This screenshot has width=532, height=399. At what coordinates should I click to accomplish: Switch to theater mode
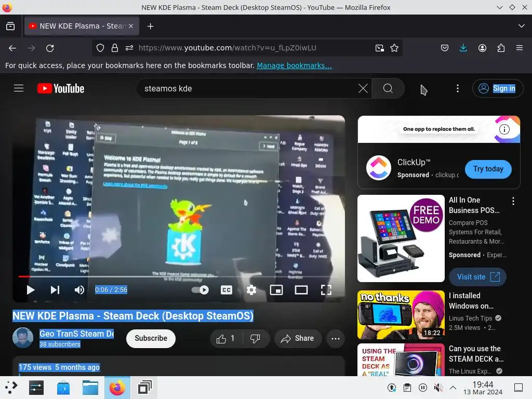coord(301,290)
